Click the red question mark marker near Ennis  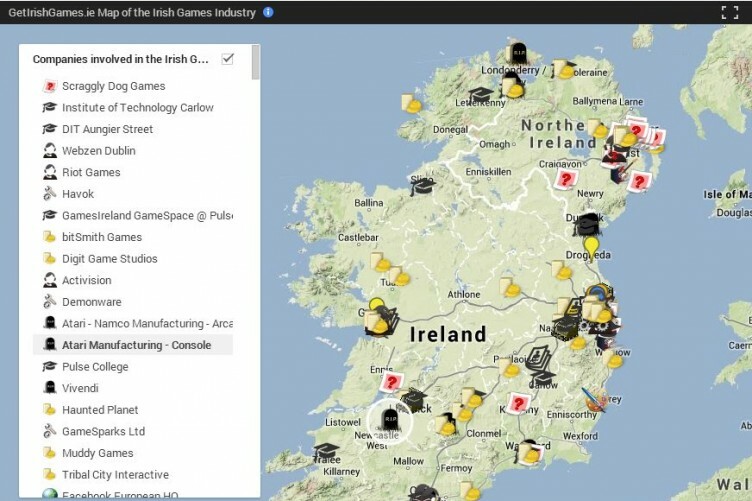coord(392,382)
